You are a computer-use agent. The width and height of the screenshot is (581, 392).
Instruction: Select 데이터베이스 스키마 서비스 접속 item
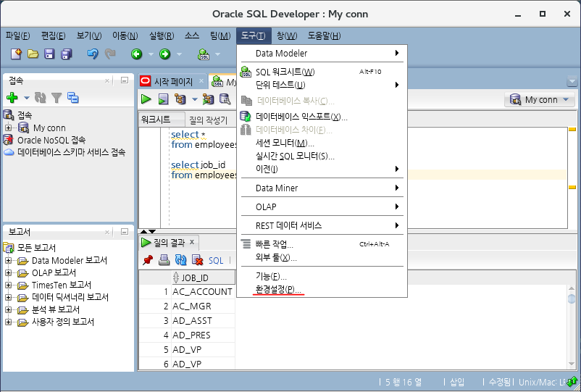[x=72, y=152]
